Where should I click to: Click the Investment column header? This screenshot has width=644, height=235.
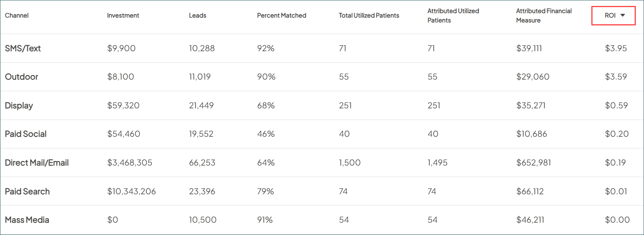click(x=123, y=15)
